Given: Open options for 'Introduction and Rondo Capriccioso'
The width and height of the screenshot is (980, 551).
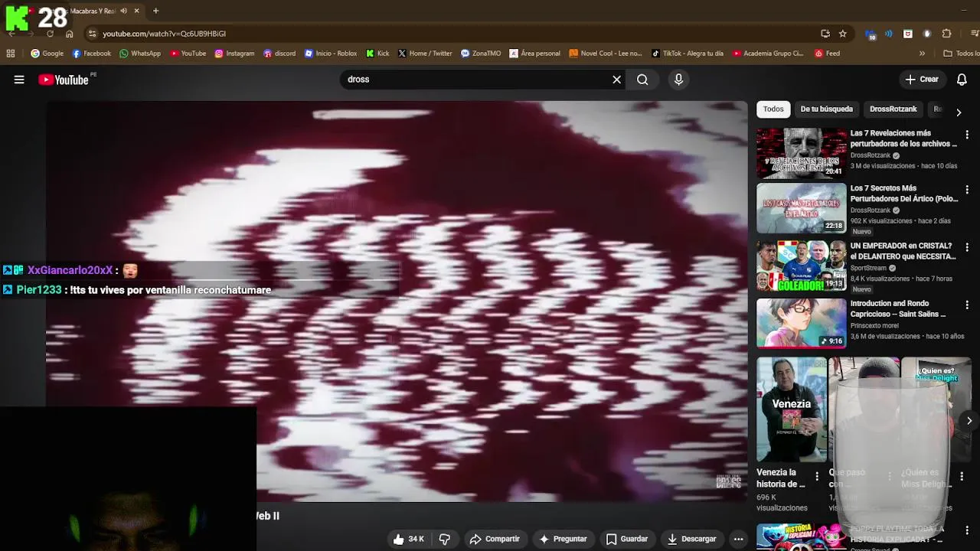Looking at the screenshot, I should 967,305.
